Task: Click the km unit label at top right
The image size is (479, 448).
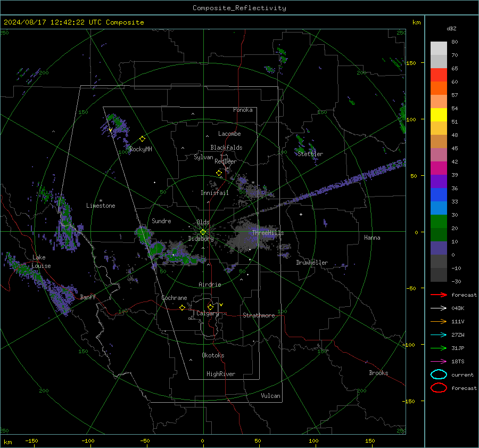Action: click(416, 22)
